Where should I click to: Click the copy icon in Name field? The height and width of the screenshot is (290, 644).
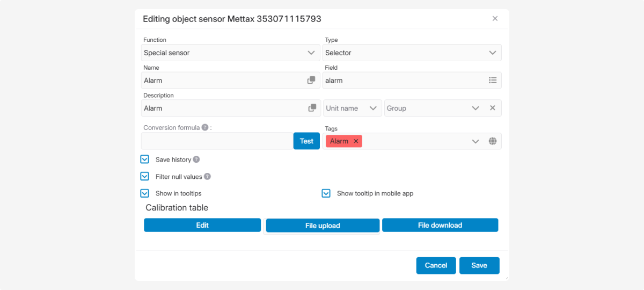click(x=311, y=80)
